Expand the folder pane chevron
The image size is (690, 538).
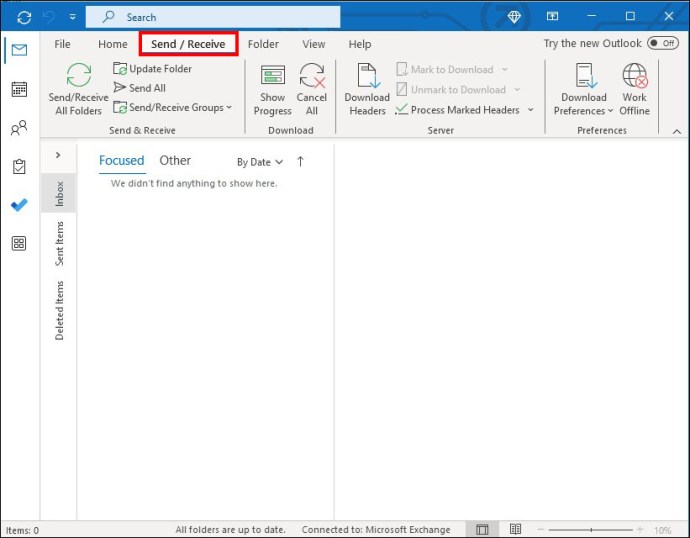[58, 155]
